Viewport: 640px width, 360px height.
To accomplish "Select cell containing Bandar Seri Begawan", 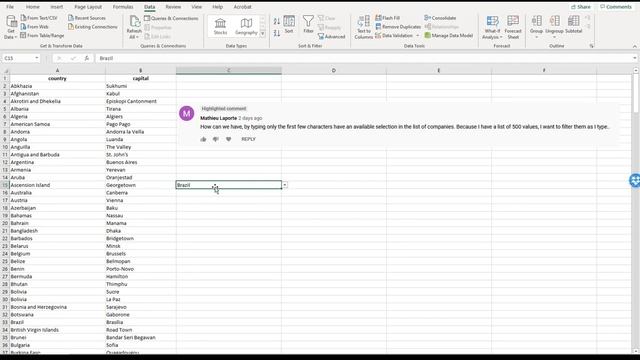I will [x=140, y=338].
